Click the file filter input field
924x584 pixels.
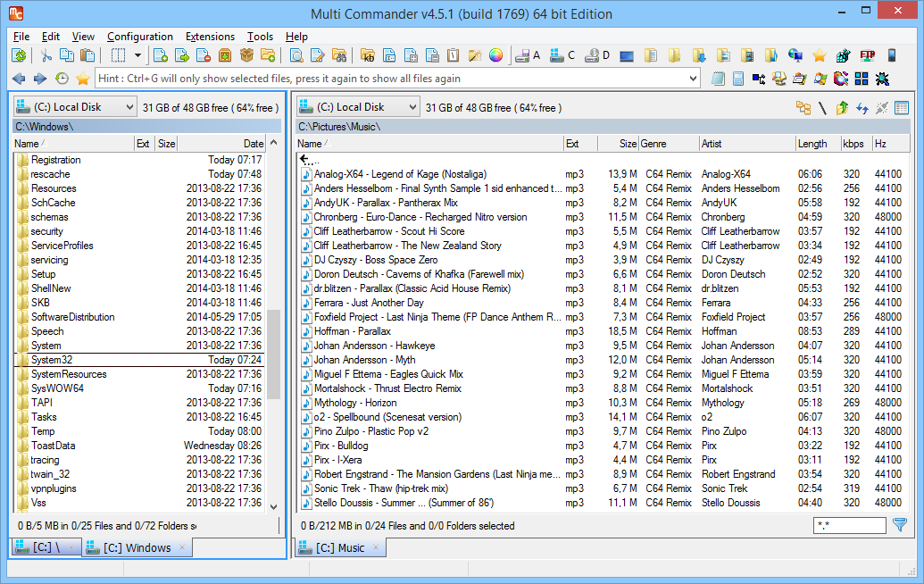point(849,525)
